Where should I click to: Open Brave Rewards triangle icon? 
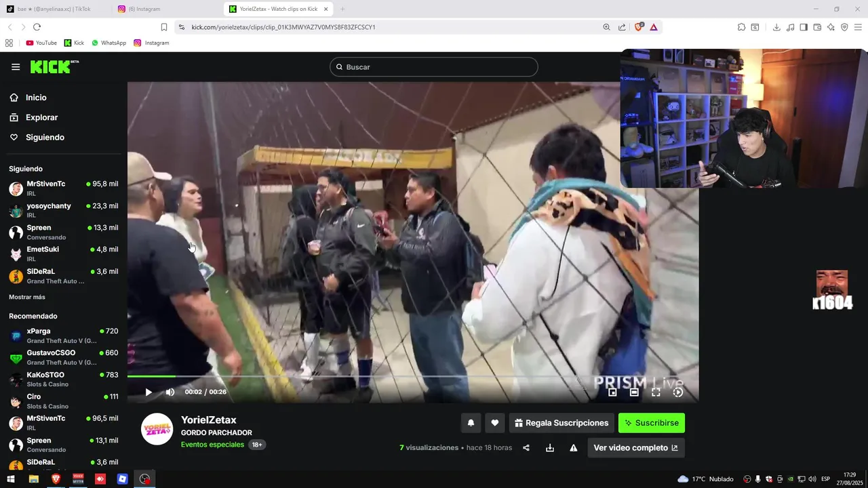(654, 27)
